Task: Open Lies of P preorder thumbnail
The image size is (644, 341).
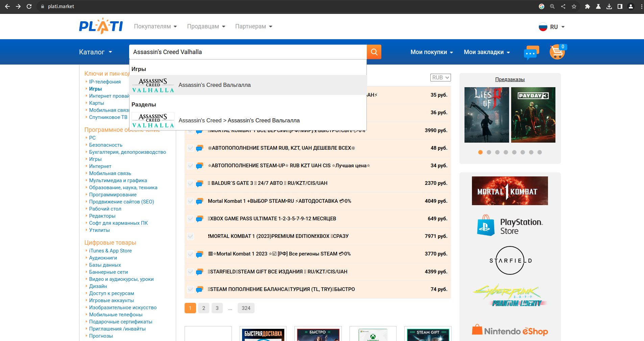Action: (486, 115)
